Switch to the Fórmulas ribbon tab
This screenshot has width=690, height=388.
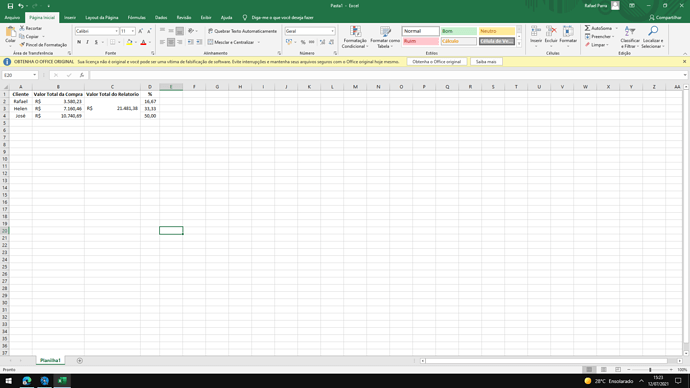[136, 18]
